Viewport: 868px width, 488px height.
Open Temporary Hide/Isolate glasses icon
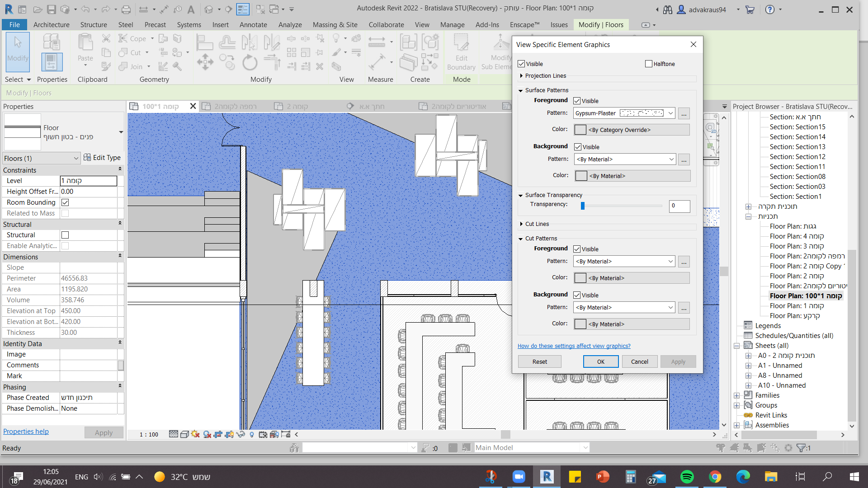(x=241, y=434)
